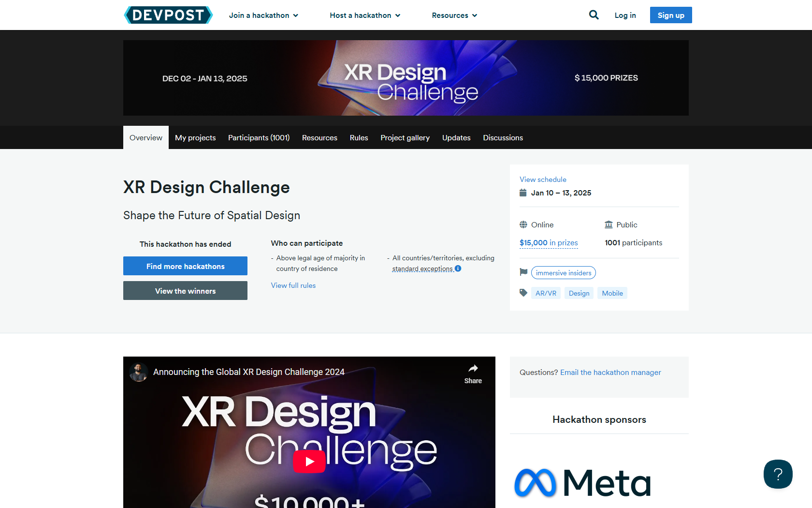Click View the winners button
Image resolution: width=812 pixels, height=508 pixels.
pos(185,291)
